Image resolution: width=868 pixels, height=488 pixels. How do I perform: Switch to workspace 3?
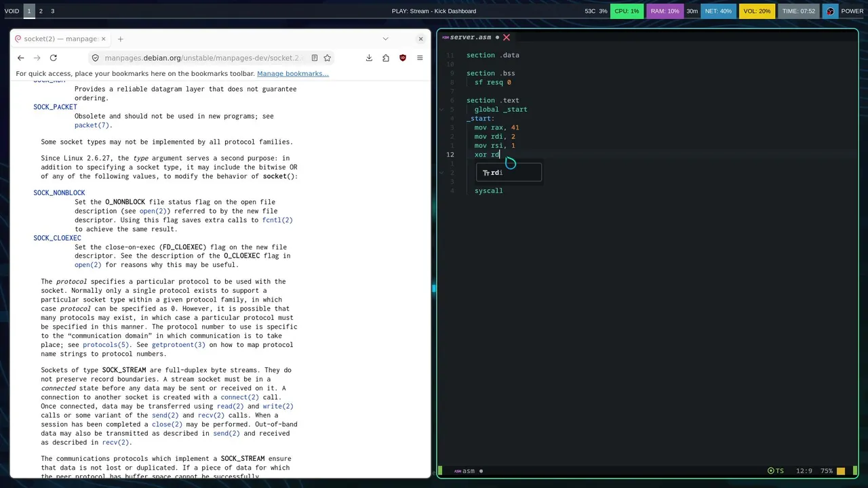click(52, 11)
